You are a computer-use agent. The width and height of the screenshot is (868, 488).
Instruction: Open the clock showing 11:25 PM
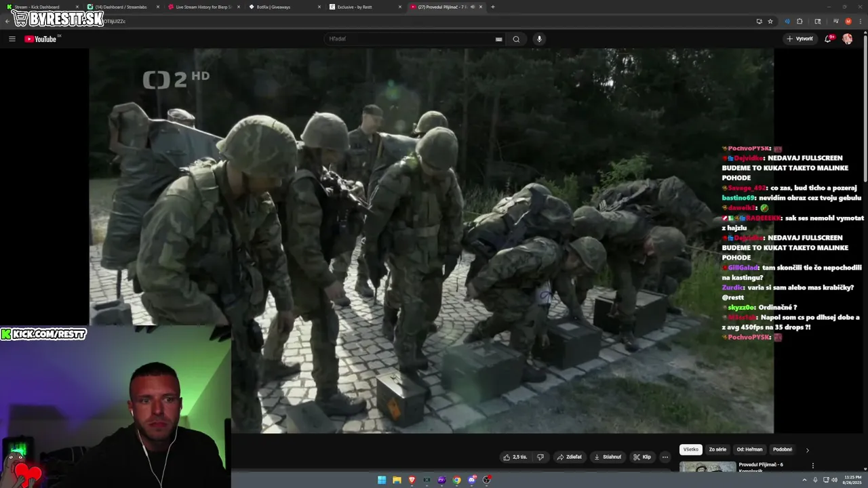[852, 480]
